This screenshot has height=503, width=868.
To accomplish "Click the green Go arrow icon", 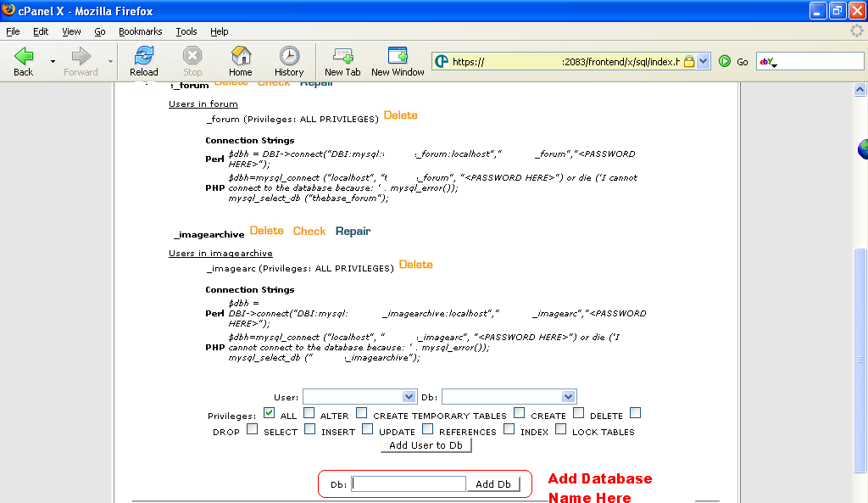I will tap(725, 61).
